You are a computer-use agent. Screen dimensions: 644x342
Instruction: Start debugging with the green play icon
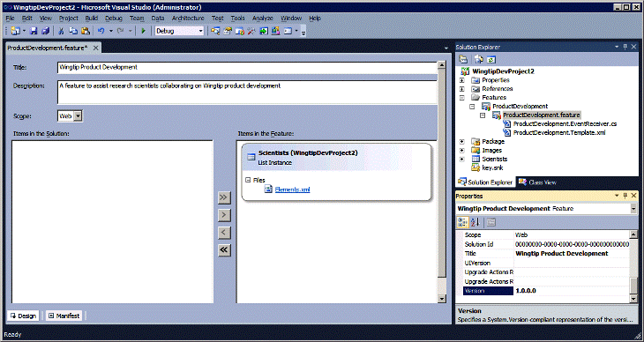click(143, 31)
